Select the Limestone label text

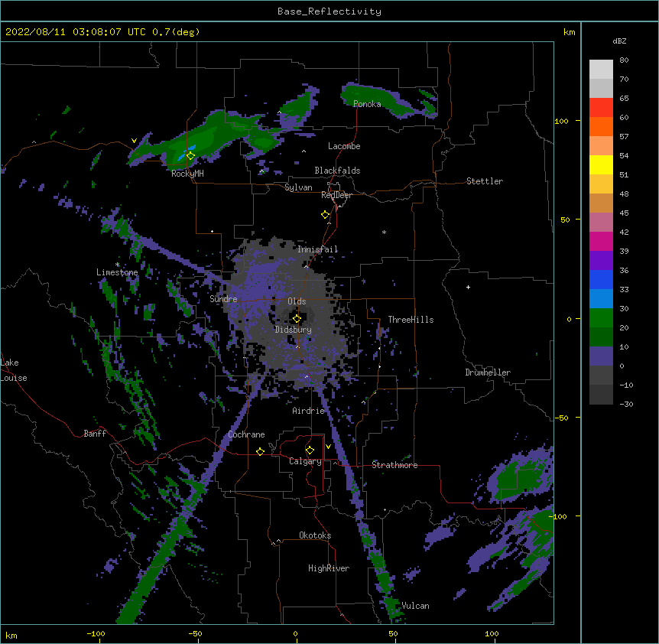pos(117,272)
